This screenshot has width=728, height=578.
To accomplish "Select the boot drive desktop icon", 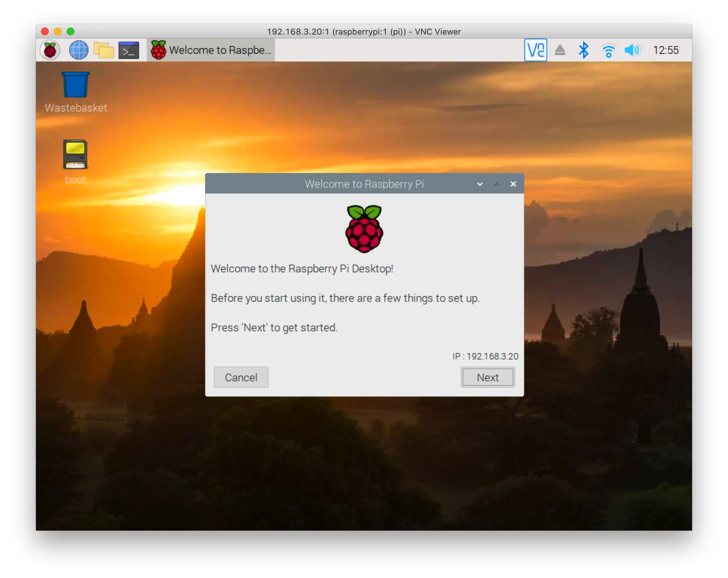I will (75, 161).
